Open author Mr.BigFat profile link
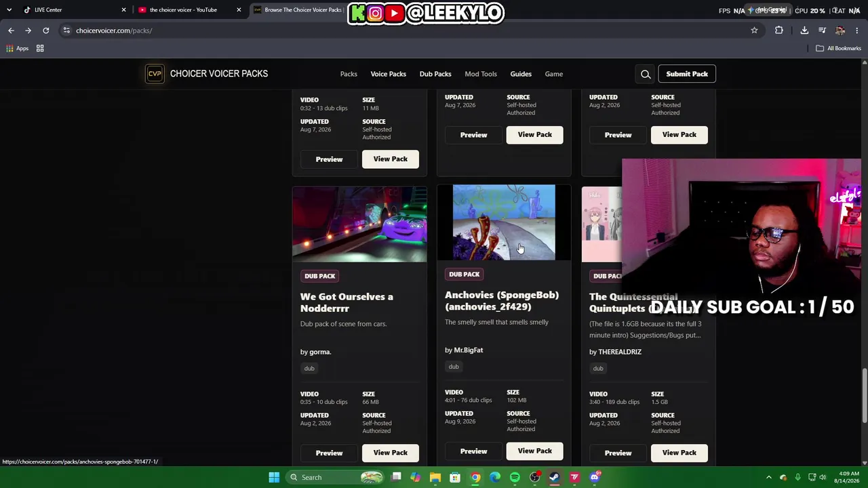This screenshot has width=868, height=488. click(x=469, y=350)
